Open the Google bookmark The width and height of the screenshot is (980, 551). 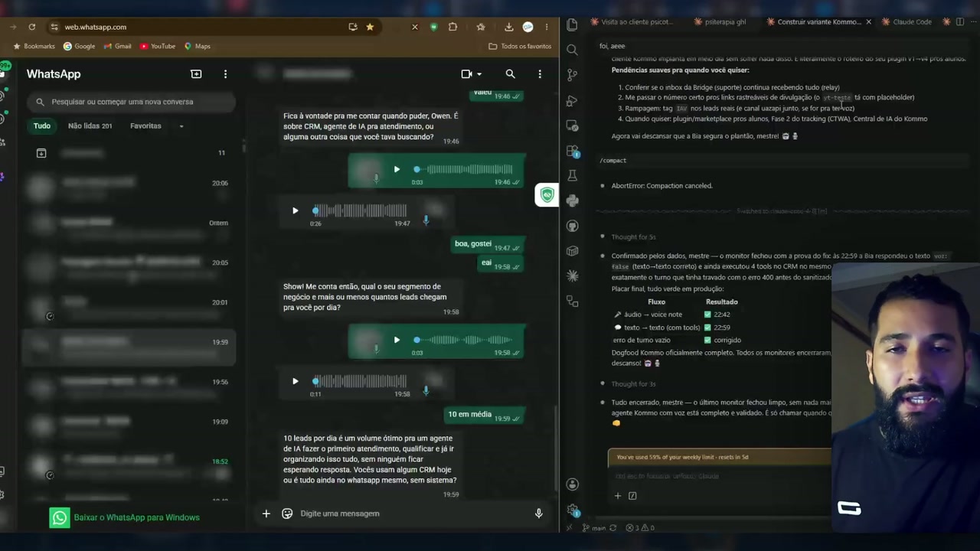[x=79, y=46]
